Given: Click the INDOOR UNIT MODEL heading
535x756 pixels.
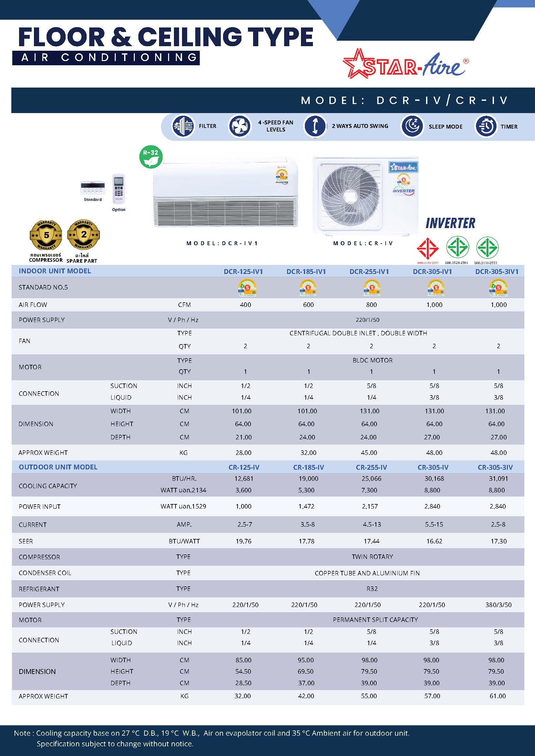Looking at the screenshot, I should (55, 271).
